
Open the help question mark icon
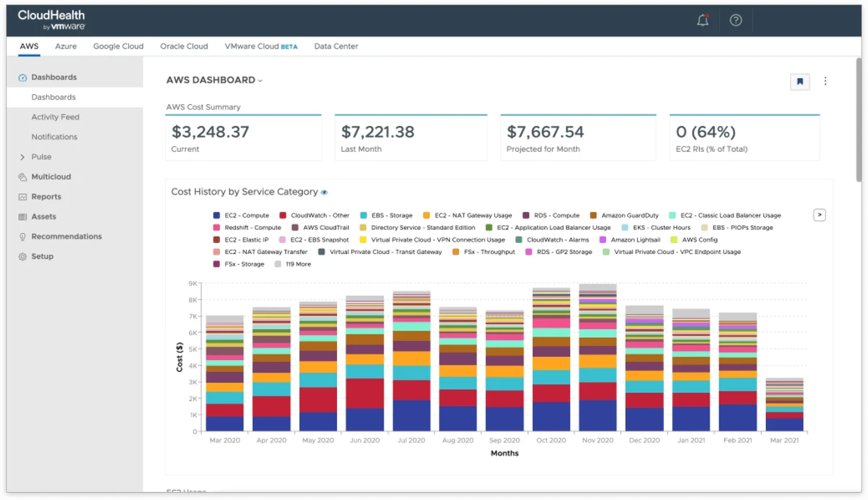736,20
